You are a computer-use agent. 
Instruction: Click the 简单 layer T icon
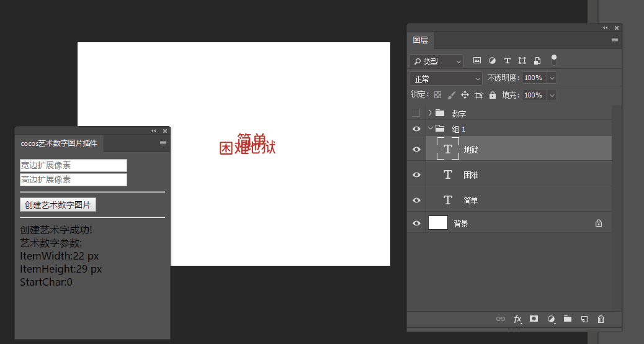tap(448, 200)
